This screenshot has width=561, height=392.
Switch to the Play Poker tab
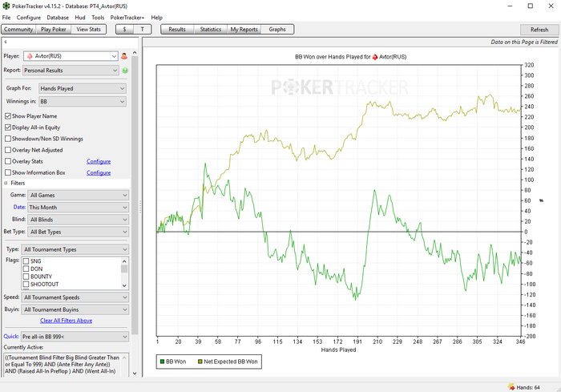(x=54, y=30)
